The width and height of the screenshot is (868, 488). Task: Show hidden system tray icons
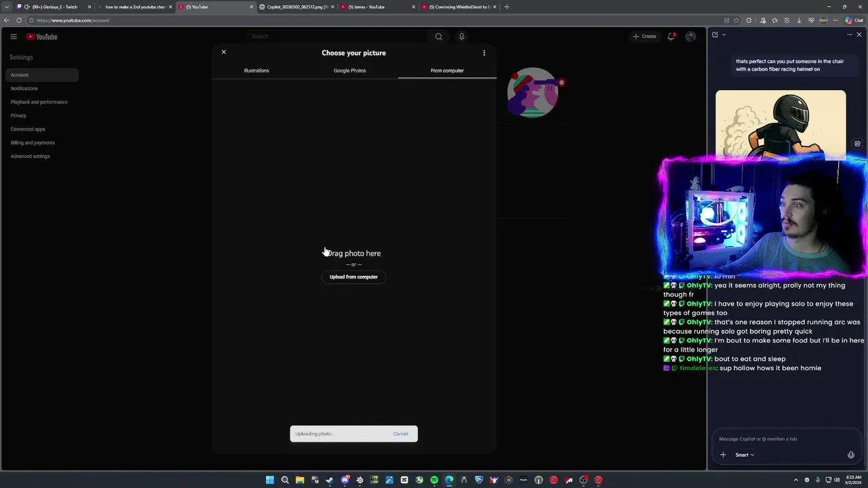pos(796,480)
